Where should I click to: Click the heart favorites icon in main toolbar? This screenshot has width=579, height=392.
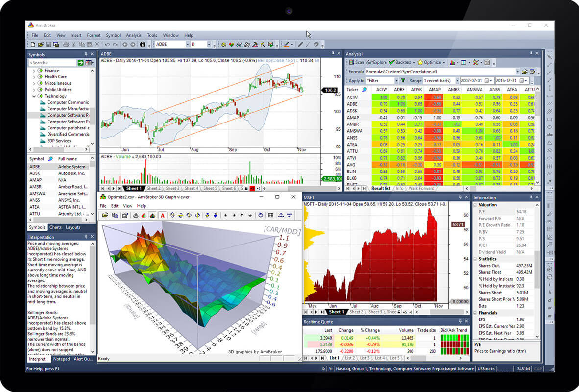(232, 44)
